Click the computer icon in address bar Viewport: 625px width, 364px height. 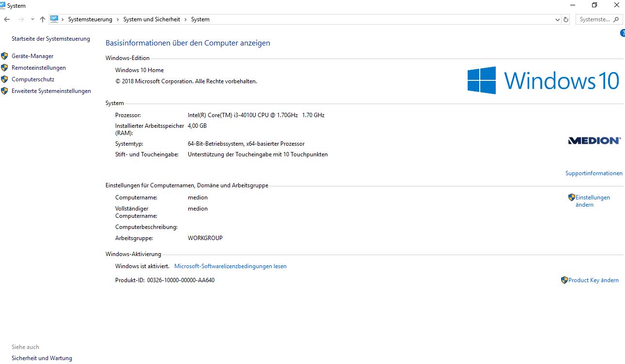click(54, 19)
